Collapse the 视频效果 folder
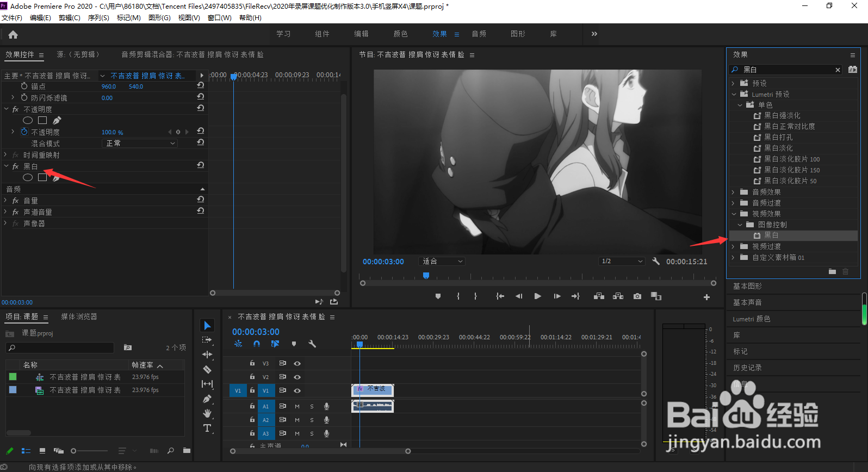868x472 pixels. coord(734,214)
